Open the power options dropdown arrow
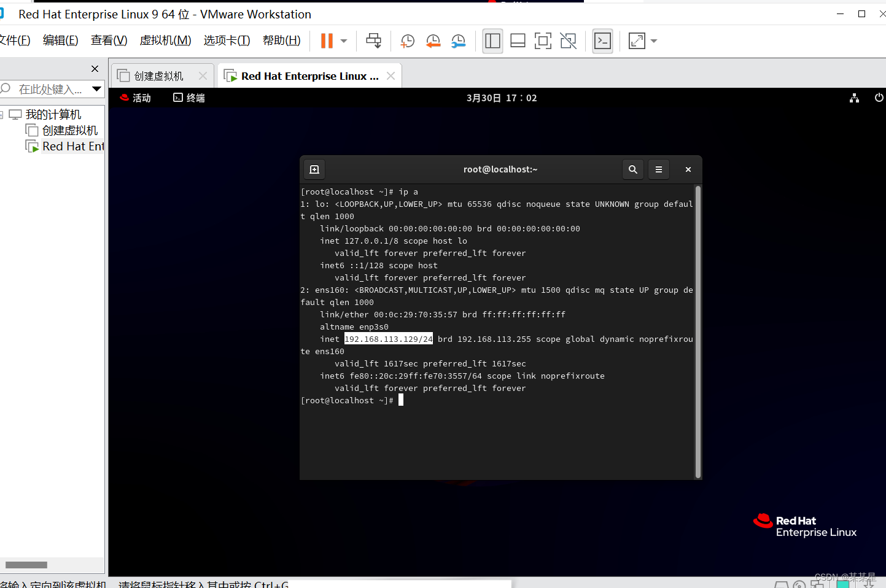 click(344, 41)
